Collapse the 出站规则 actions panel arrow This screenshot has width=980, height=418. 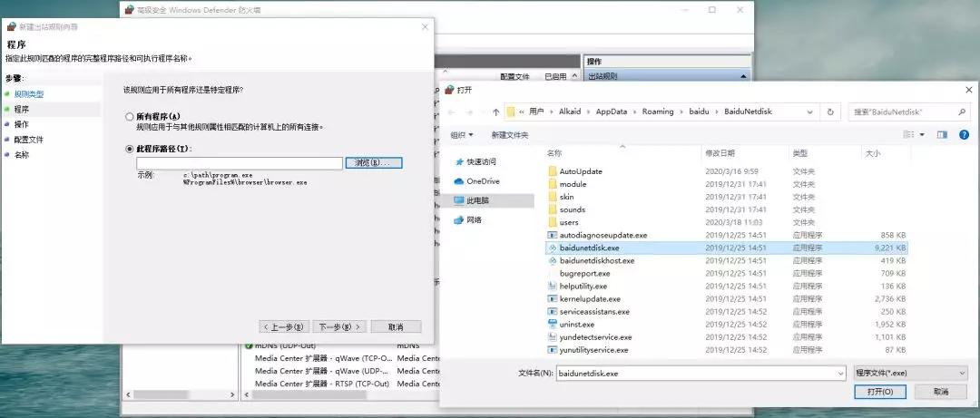coord(743,76)
